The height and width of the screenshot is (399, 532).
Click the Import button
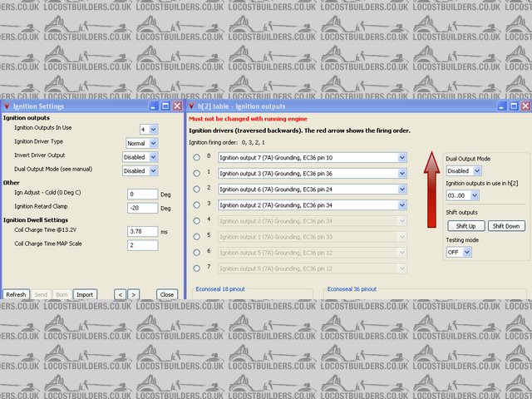click(84, 294)
